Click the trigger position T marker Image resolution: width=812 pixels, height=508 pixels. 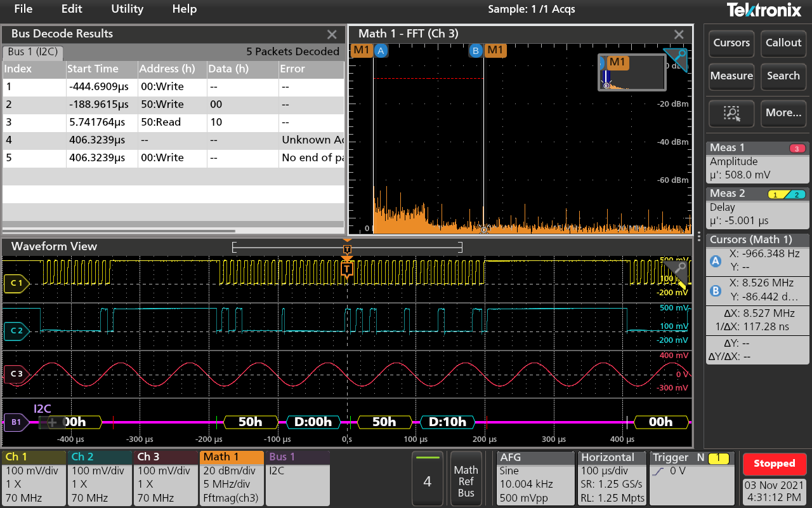[347, 269]
